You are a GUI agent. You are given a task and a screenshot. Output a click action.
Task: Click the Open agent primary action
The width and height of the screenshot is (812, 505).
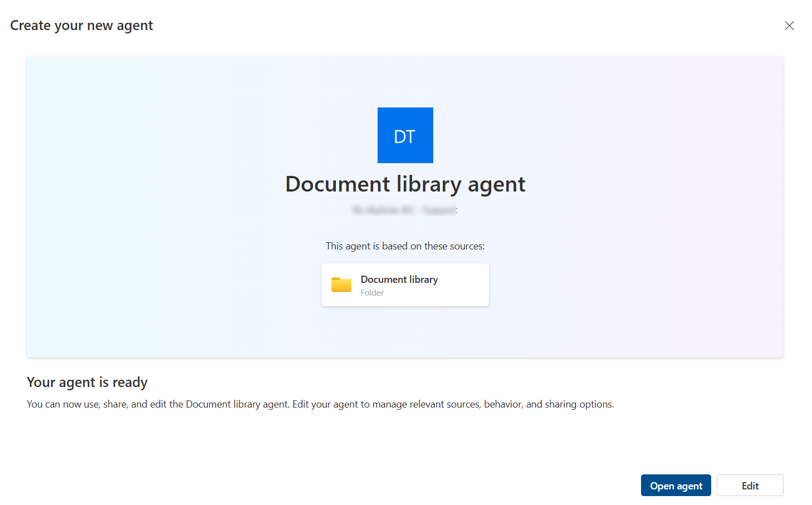pyautogui.click(x=676, y=485)
